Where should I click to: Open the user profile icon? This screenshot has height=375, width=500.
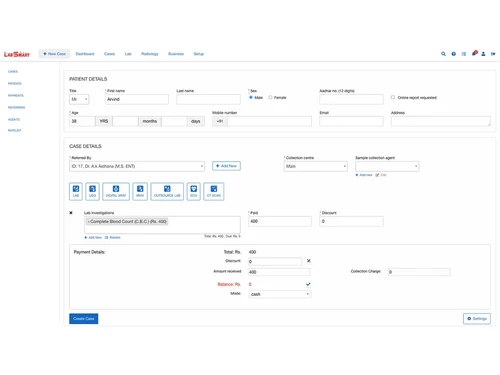click(x=483, y=54)
